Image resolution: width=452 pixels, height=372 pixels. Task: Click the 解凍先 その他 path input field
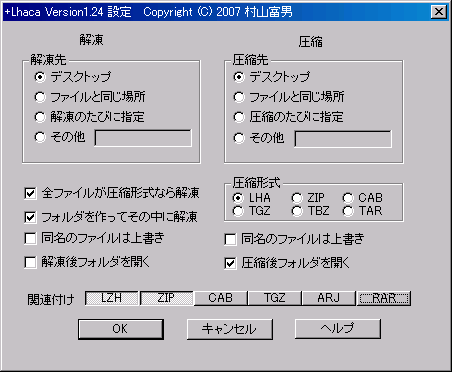pyautogui.click(x=143, y=138)
